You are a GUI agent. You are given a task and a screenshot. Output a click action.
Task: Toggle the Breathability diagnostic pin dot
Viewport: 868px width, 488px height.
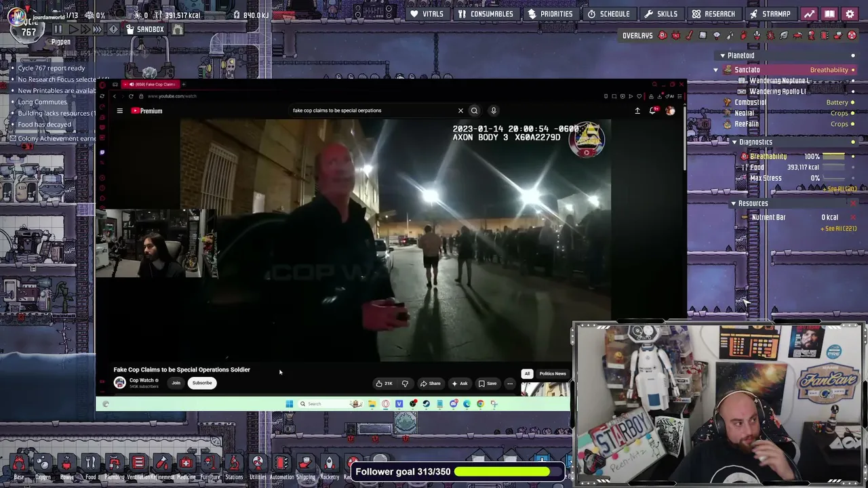point(853,157)
